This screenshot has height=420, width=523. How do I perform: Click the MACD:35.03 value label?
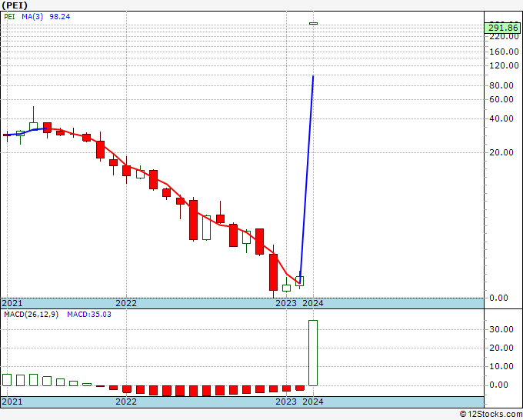(x=89, y=315)
